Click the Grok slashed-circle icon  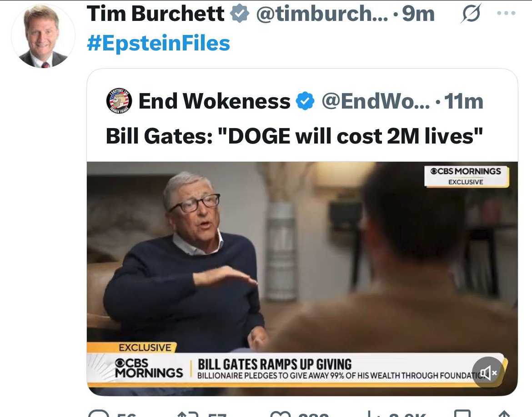point(471,13)
